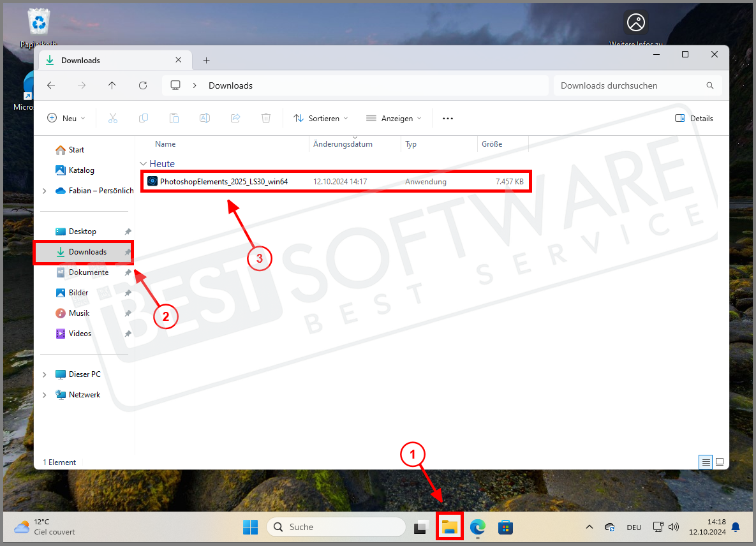Go up one folder level
The image size is (756, 546).
tap(112, 85)
